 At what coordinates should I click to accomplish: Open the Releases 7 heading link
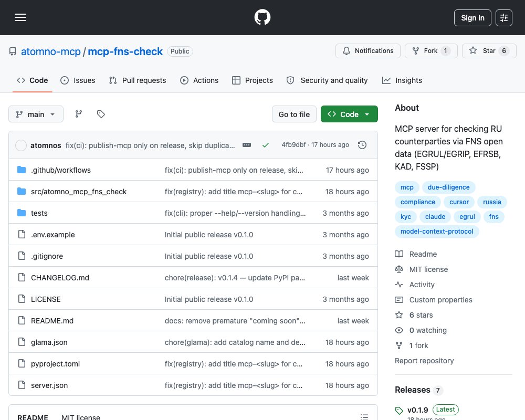419,390
